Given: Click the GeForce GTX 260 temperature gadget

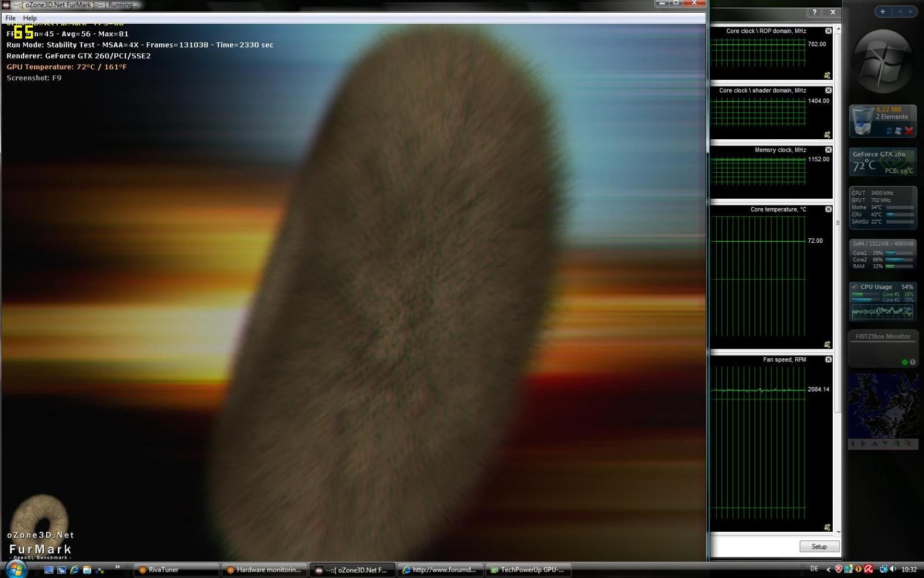Looking at the screenshot, I should point(882,163).
